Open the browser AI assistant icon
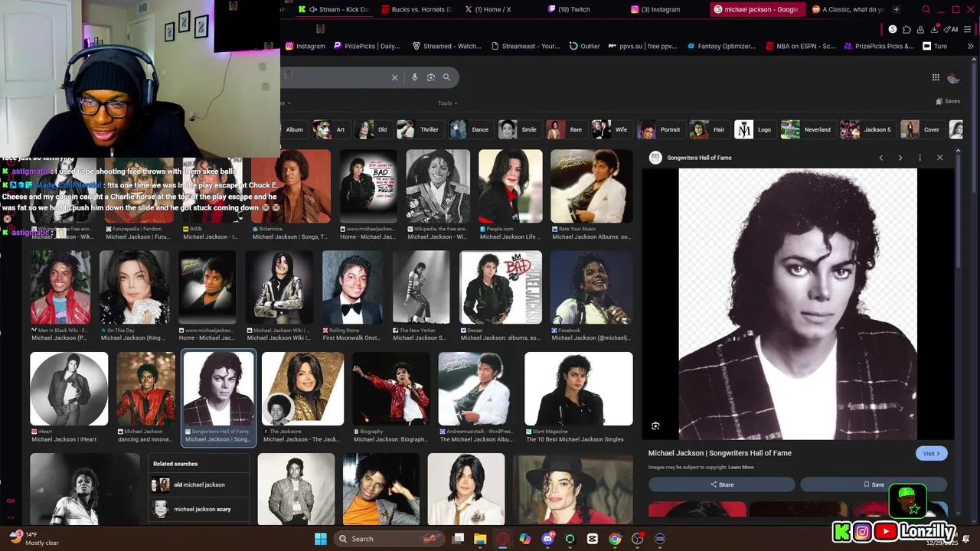The image size is (980, 551). coord(951,29)
